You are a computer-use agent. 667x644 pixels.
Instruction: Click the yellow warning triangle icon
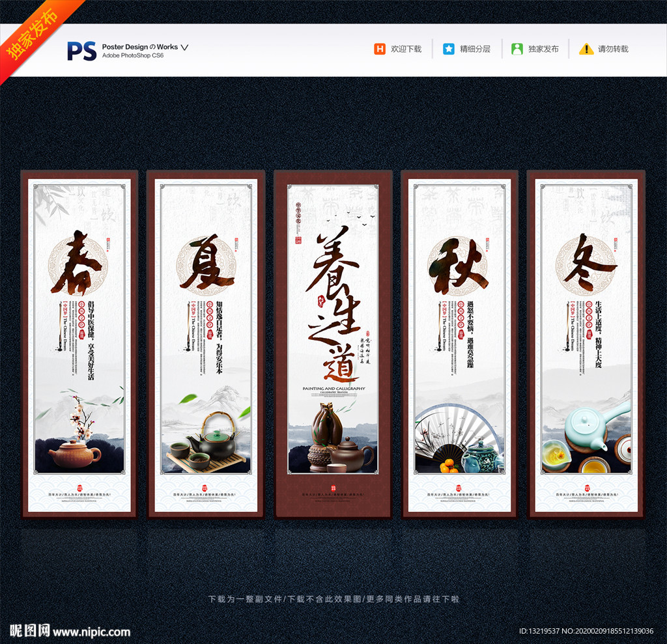click(x=586, y=49)
